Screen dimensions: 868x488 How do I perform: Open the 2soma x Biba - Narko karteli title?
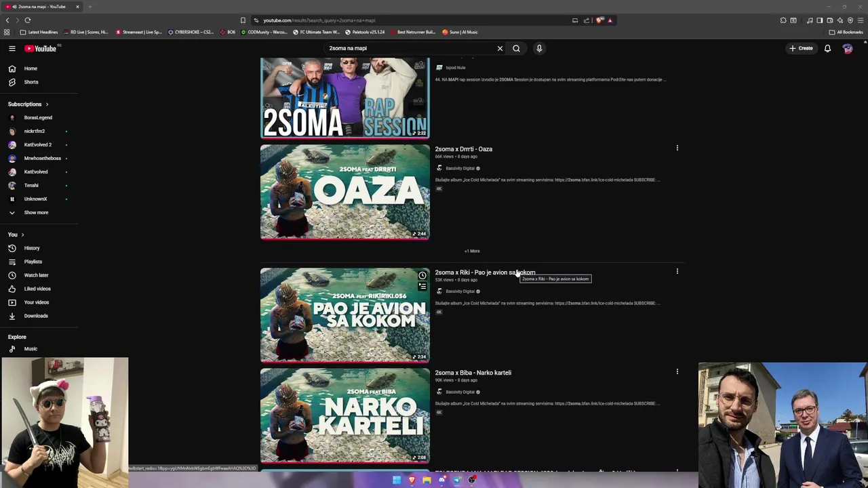pyautogui.click(x=473, y=373)
